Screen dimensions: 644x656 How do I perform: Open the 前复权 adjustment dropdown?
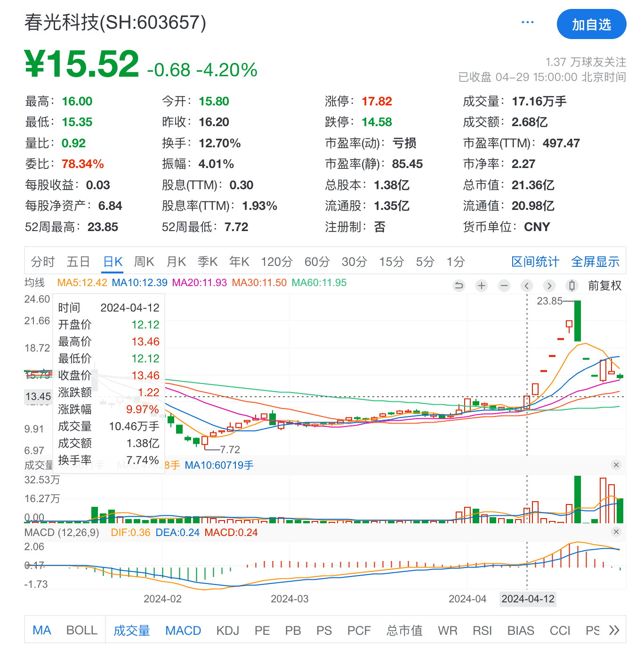[605, 286]
